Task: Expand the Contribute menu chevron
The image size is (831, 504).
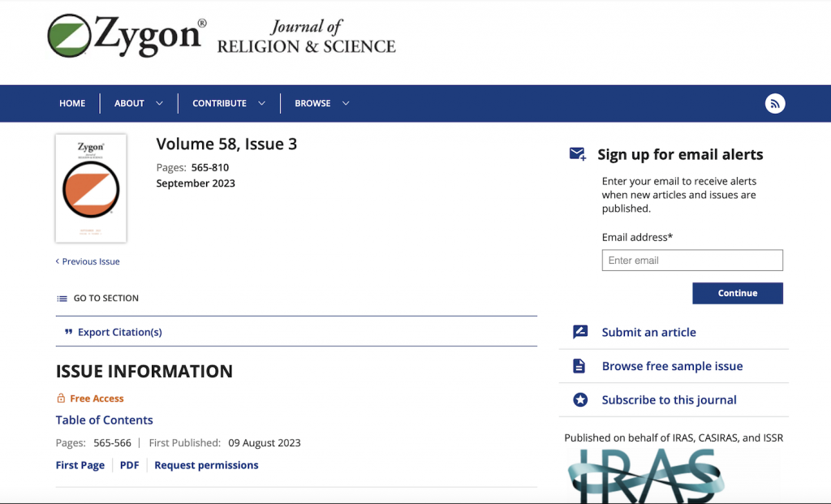Action: coord(261,103)
